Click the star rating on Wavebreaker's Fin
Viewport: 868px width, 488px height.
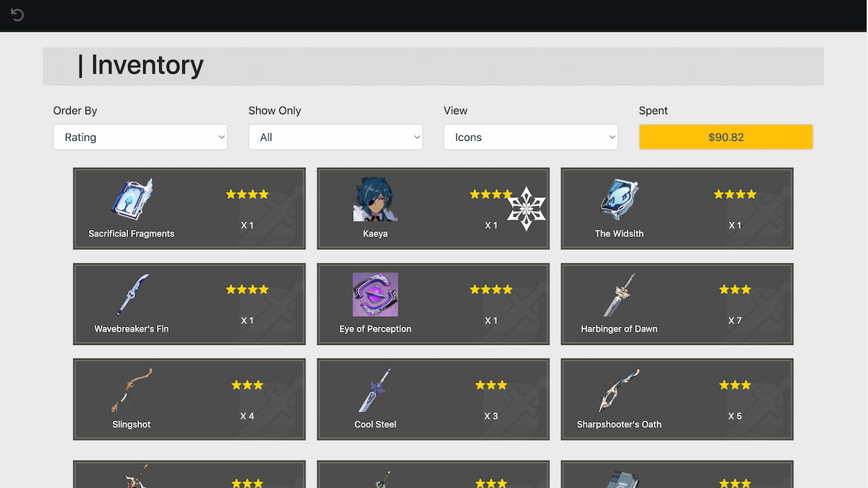click(x=247, y=289)
